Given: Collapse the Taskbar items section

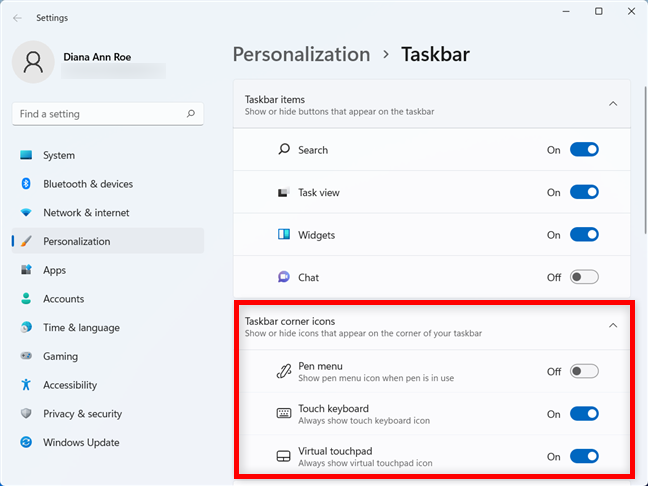Looking at the screenshot, I should pyautogui.click(x=613, y=103).
